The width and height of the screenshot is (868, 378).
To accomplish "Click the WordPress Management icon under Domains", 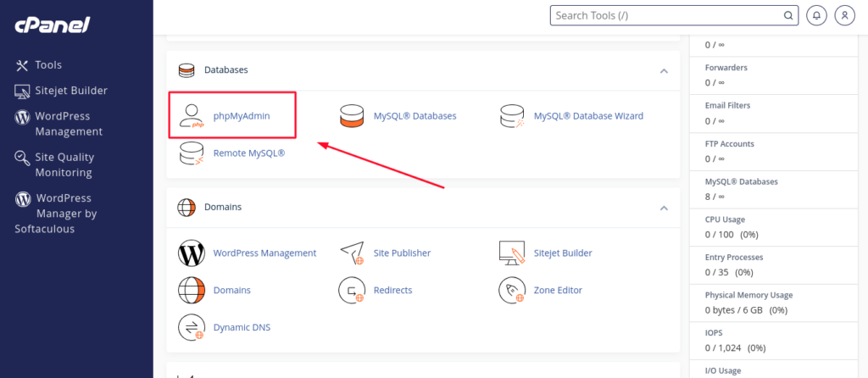I will click(192, 253).
